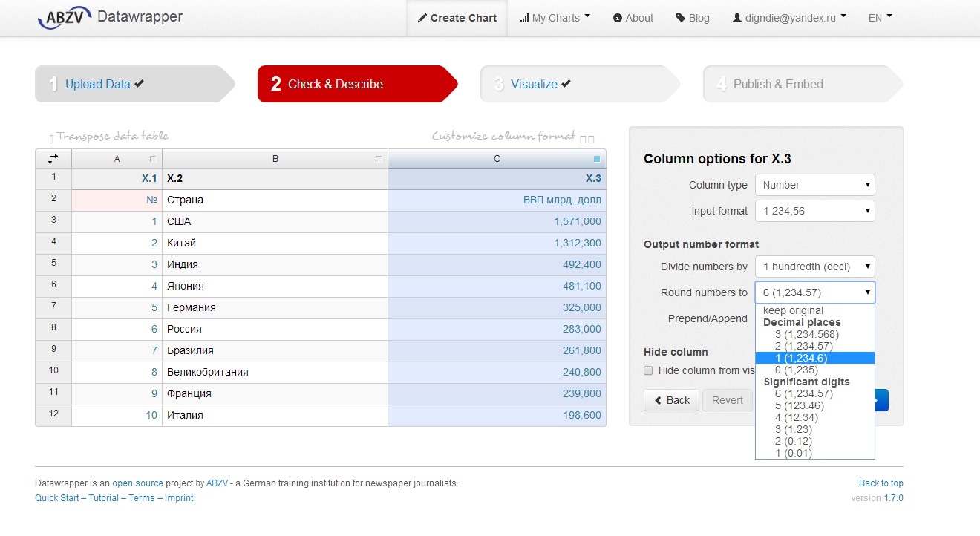Click the ABZV Datawrapper logo
Image resolution: width=980 pixels, height=536 pixels.
110,17
